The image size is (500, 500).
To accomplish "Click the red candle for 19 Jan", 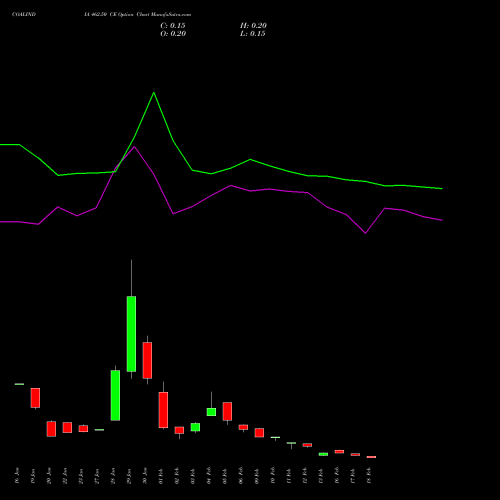I will pyautogui.click(x=35, y=398).
